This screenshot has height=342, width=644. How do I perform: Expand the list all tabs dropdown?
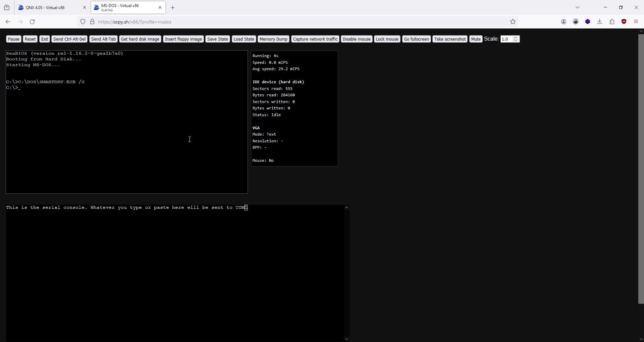[x=578, y=7]
